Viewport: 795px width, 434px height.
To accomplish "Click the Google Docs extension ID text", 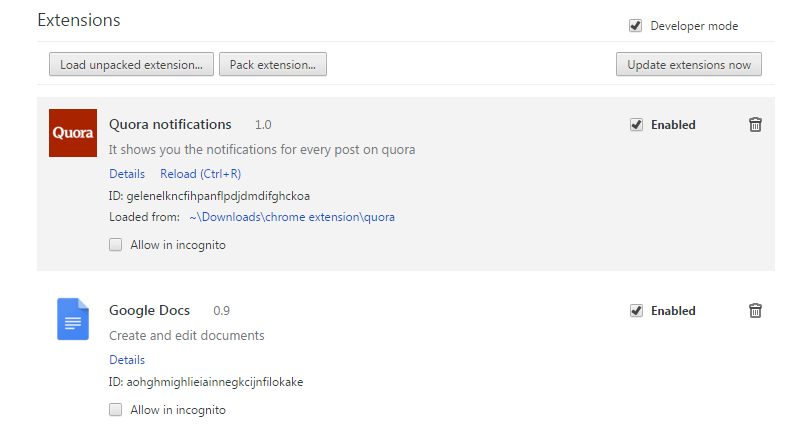I will (205, 382).
